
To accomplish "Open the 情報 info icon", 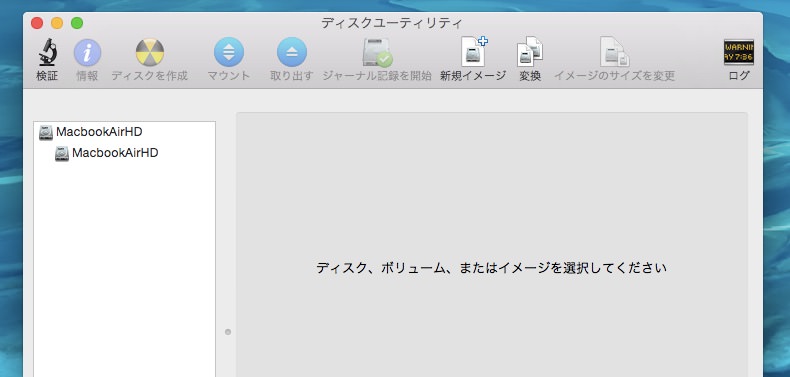I will click(87, 52).
